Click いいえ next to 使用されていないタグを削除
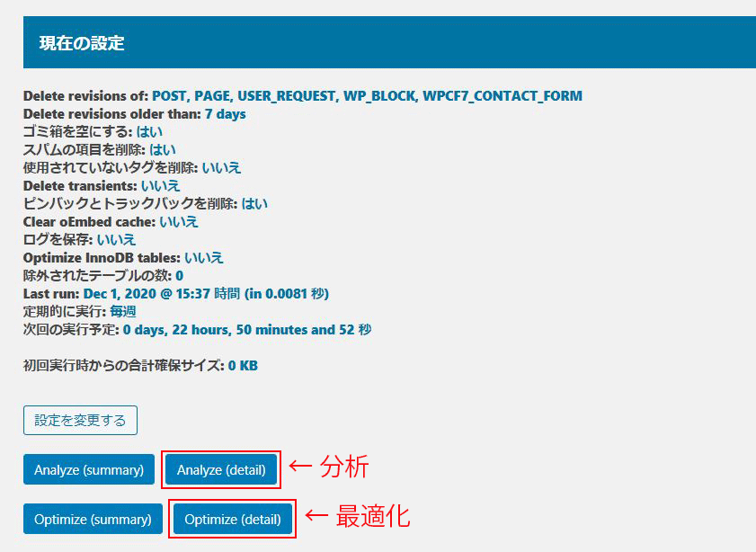Viewport: 756px width, 552px height. [x=221, y=168]
